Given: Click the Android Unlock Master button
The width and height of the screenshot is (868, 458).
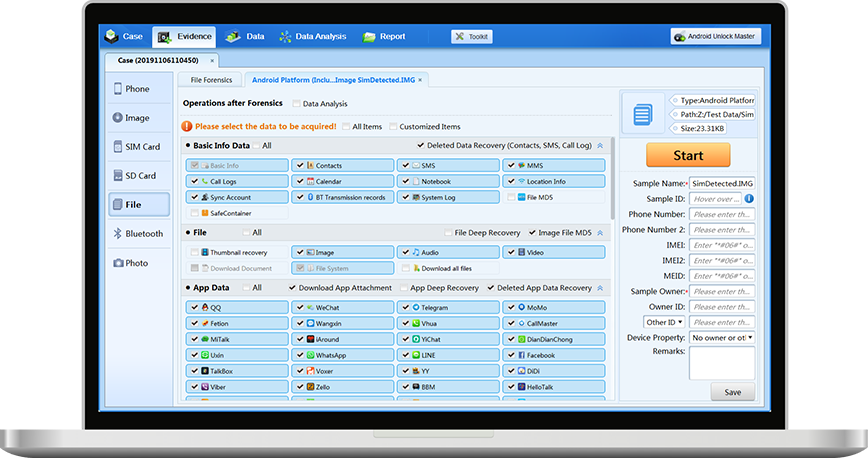Looking at the screenshot, I should pyautogui.click(x=716, y=37).
